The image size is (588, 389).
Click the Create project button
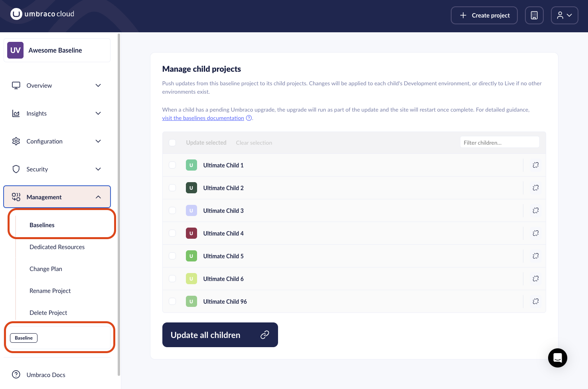click(484, 15)
